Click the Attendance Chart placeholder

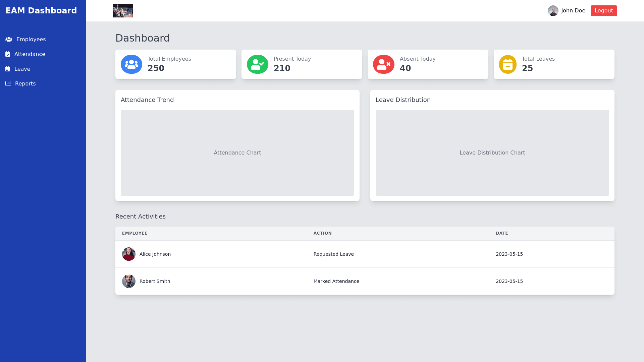click(237, 153)
